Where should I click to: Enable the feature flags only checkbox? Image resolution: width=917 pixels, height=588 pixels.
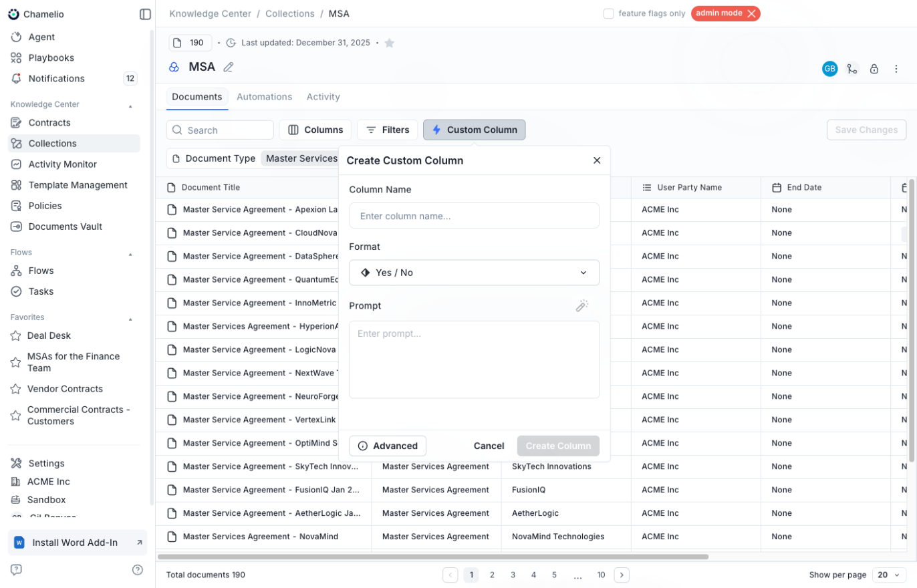tap(609, 13)
